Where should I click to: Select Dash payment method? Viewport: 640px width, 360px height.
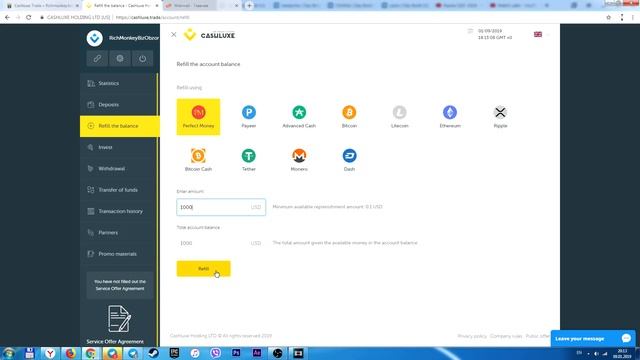pos(349,160)
